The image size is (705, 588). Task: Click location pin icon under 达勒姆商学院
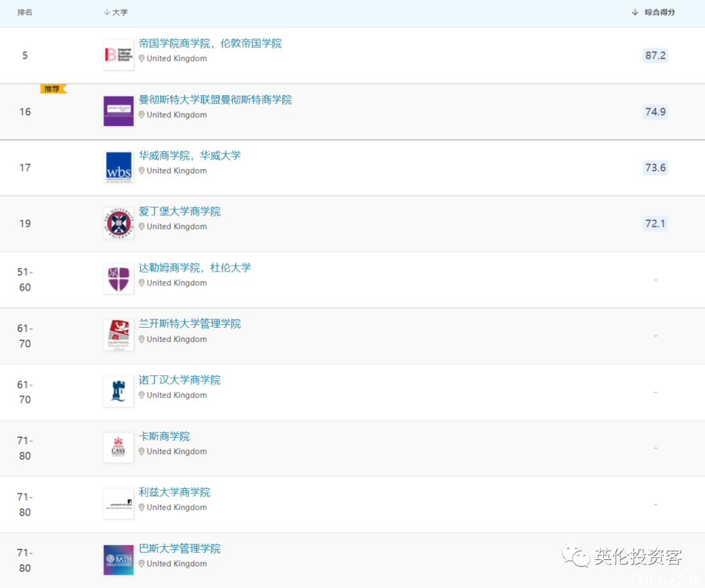pos(142,283)
